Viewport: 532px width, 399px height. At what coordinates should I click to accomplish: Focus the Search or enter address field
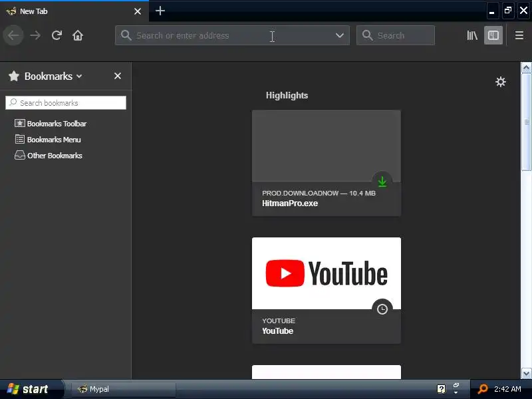click(232, 35)
